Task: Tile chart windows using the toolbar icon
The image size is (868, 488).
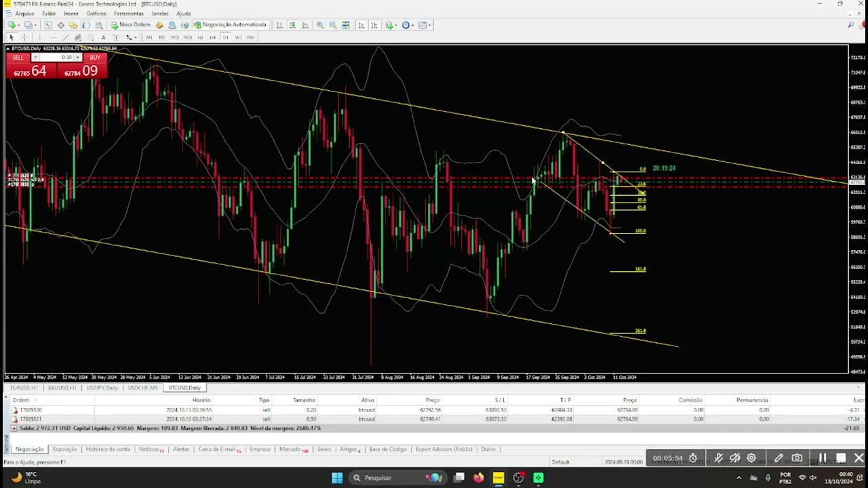Action: pyautogui.click(x=346, y=25)
